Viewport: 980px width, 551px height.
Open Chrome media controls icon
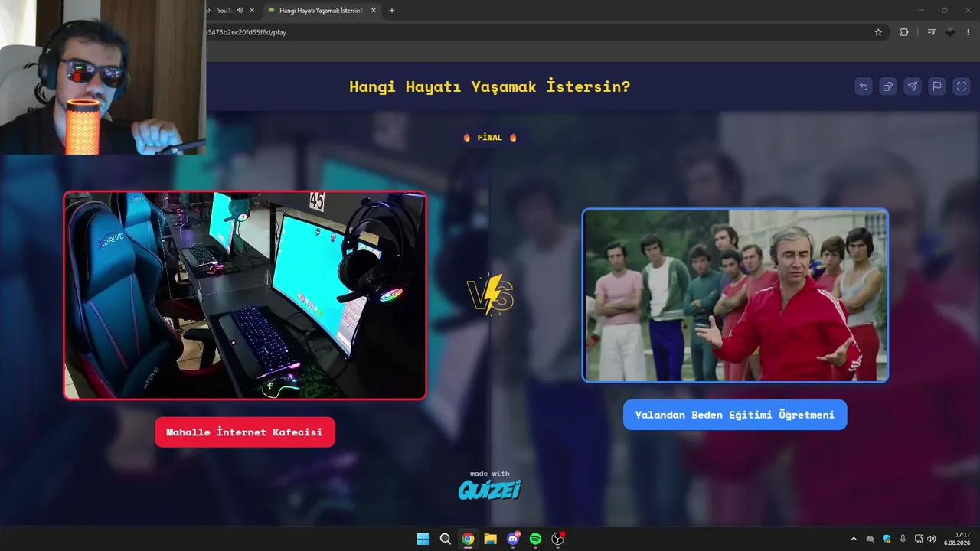pyautogui.click(x=931, y=32)
